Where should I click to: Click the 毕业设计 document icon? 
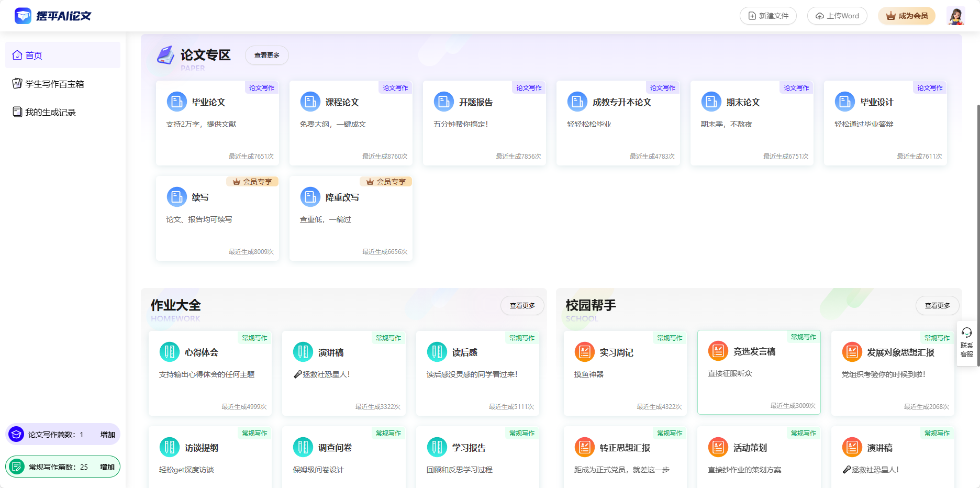(x=845, y=102)
